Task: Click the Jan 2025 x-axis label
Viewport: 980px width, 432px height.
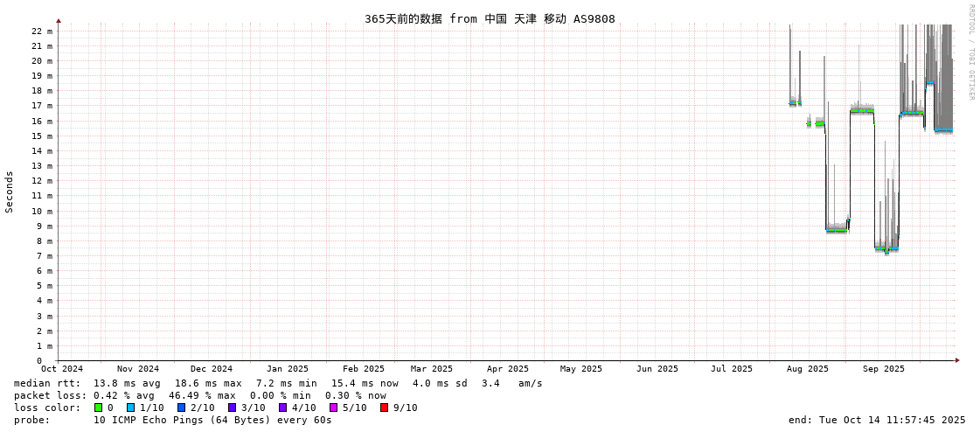Action: [288, 369]
